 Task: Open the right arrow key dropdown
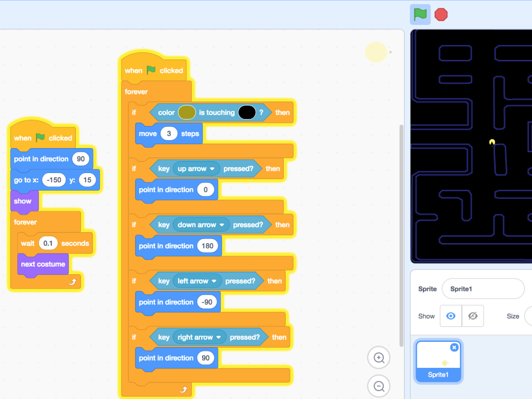[x=199, y=337]
